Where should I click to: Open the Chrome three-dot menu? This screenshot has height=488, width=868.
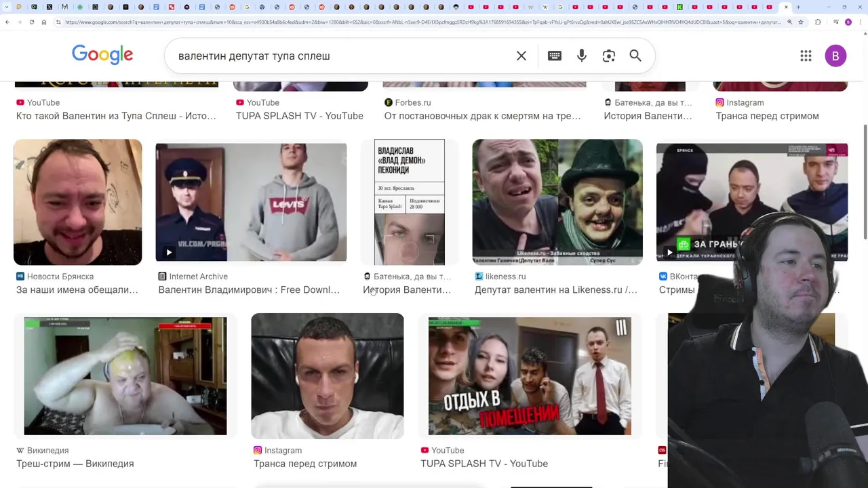tap(861, 22)
